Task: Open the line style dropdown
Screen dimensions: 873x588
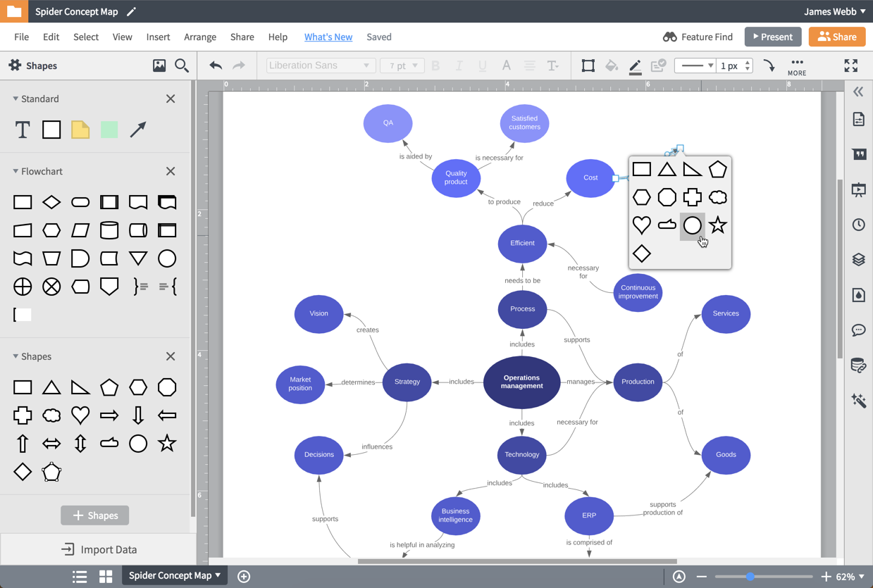Action: (696, 65)
